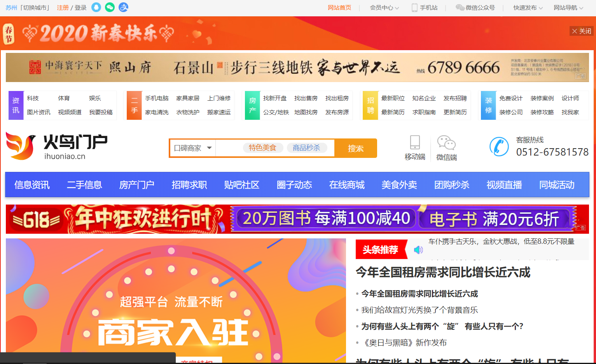Open the mobile site phone icon

[x=414, y=8]
